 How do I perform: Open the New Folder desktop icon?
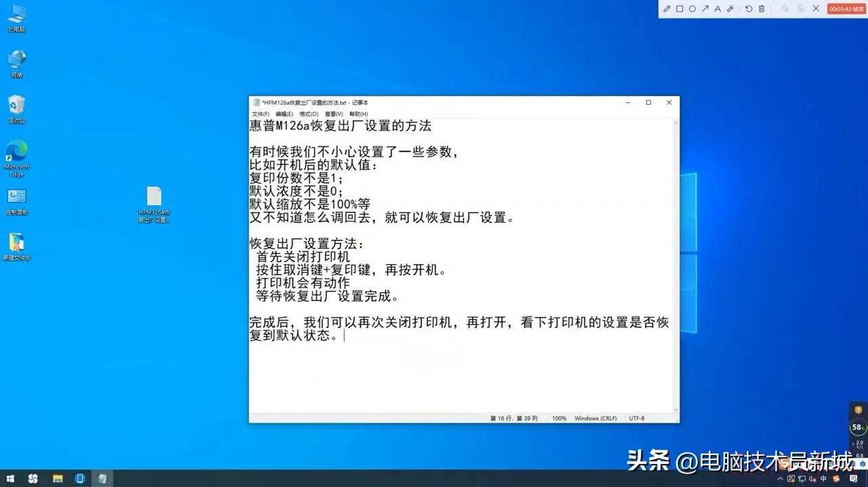[17, 248]
